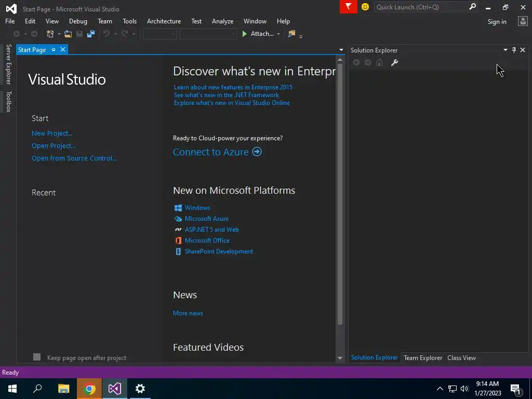Screen dimensions: 532x399
Task: Open the View menu
Action: [52, 21]
